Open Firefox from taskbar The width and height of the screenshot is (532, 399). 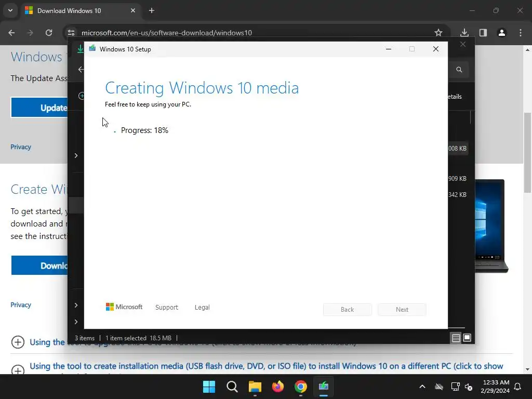[x=278, y=387]
